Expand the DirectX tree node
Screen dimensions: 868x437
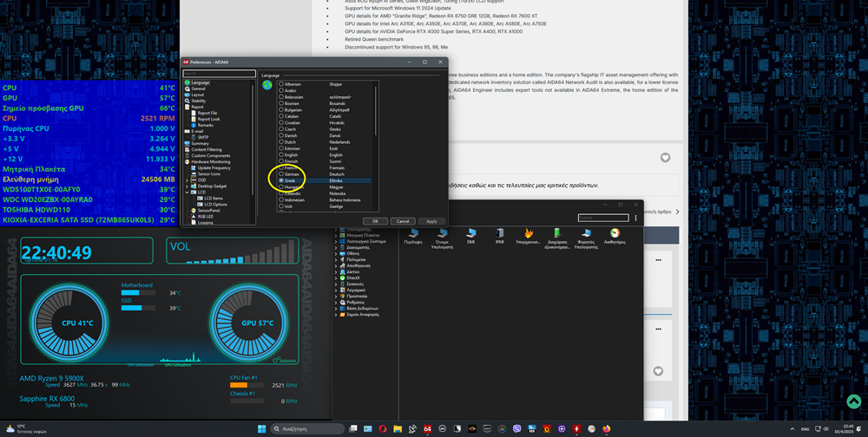pos(336,277)
